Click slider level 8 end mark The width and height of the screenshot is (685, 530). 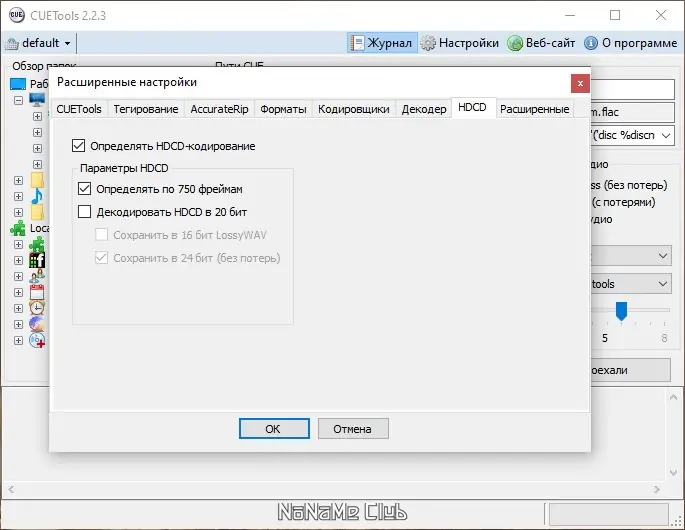click(x=664, y=338)
